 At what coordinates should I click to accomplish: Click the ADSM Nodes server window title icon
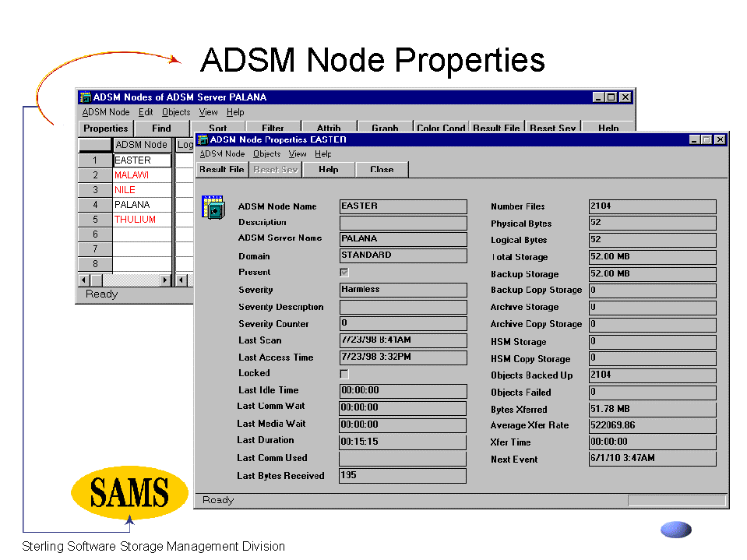pos(86,97)
